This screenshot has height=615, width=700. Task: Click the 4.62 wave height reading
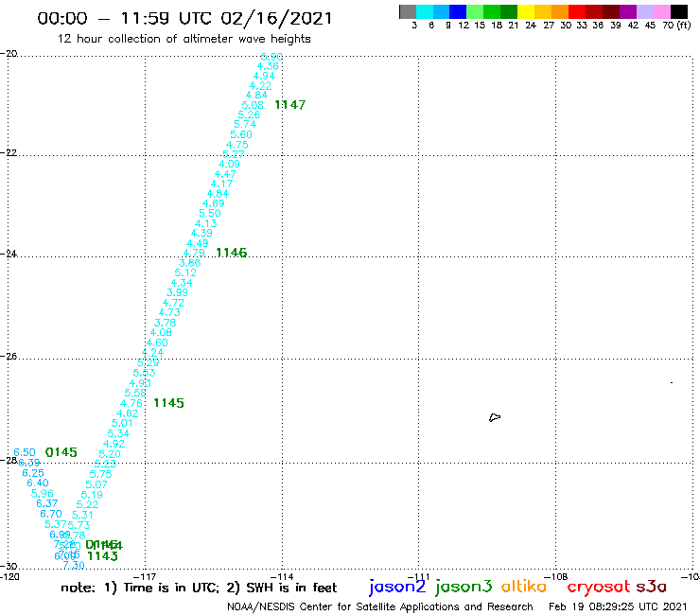point(128,413)
